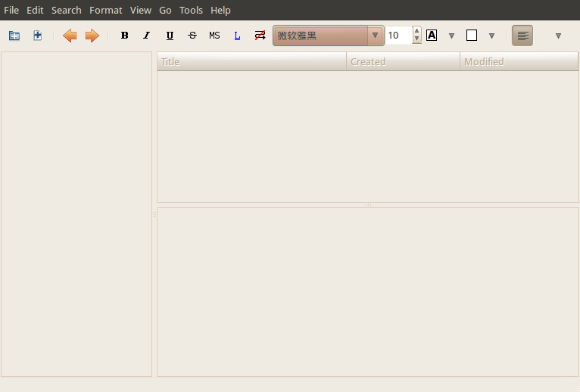Screen dimensions: 580x392
Task: Open the Go menu
Action: click(x=165, y=10)
